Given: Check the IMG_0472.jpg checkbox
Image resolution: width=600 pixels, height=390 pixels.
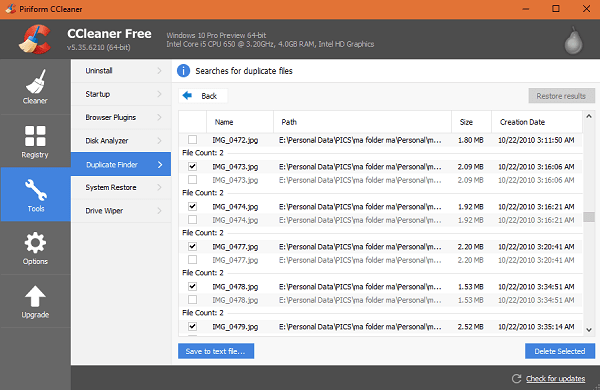Looking at the screenshot, I should (192, 140).
